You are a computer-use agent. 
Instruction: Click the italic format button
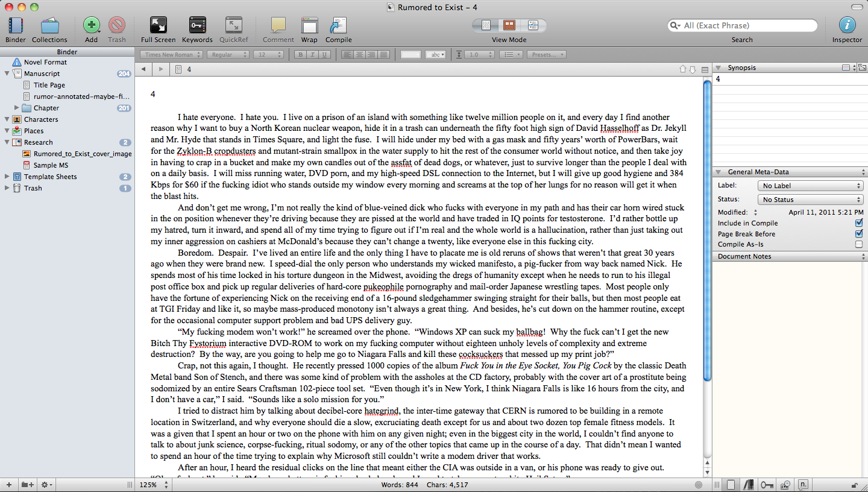click(x=312, y=55)
